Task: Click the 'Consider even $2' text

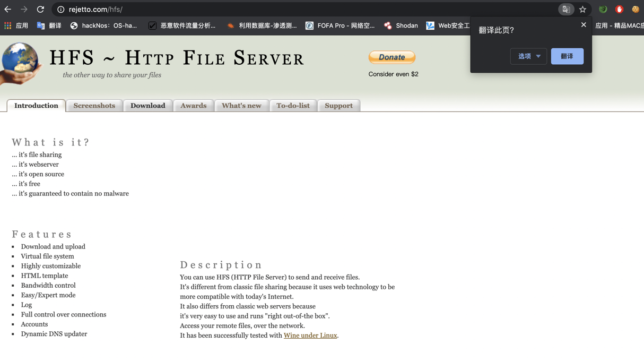Action: [x=393, y=74]
